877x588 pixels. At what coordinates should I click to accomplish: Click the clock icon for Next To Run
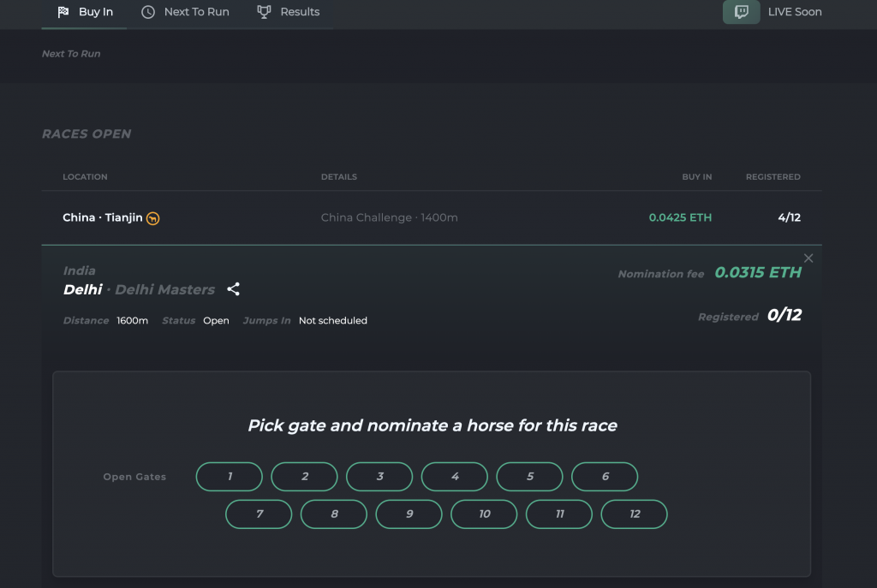pos(148,12)
